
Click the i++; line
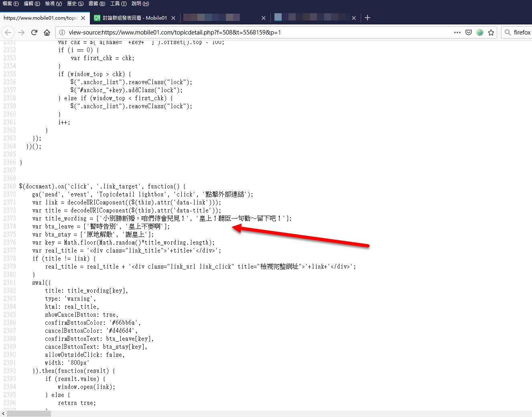[64, 122]
